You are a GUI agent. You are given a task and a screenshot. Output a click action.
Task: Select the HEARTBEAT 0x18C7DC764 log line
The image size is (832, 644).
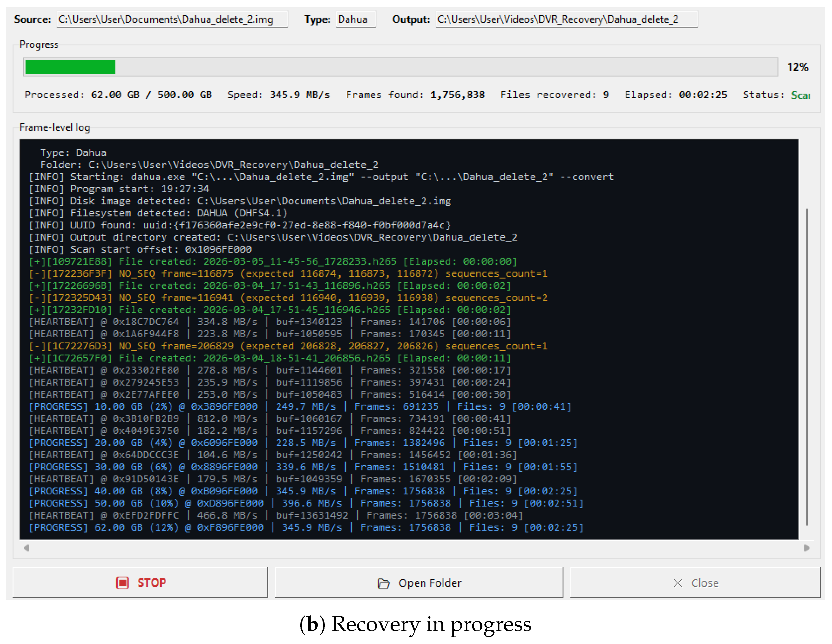point(270,322)
